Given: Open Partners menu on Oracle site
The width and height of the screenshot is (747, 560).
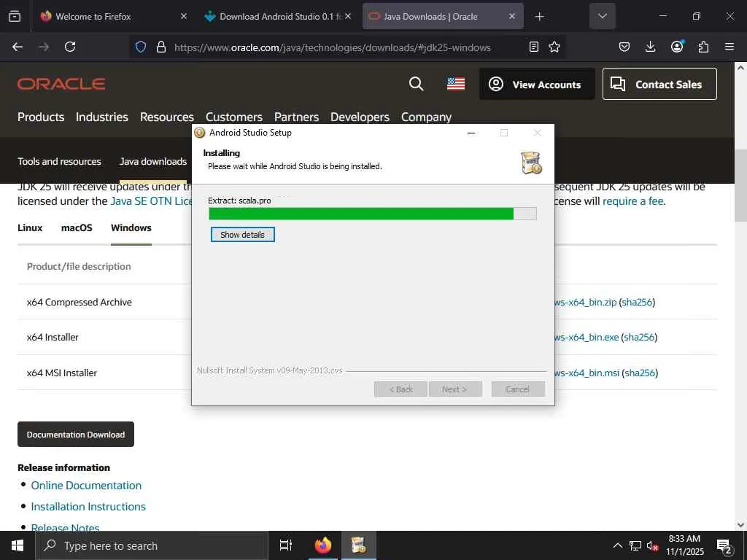Looking at the screenshot, I should click(x=296, y=117).
